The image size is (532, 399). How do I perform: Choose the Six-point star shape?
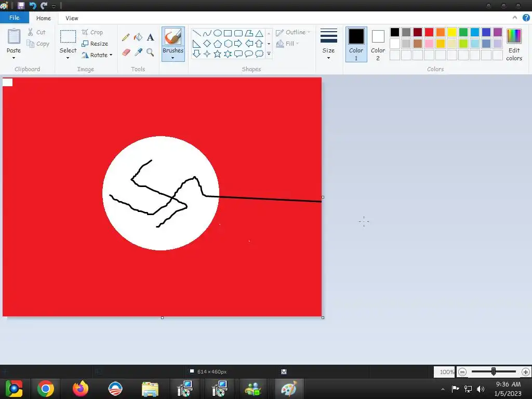[x=228, y=54]
